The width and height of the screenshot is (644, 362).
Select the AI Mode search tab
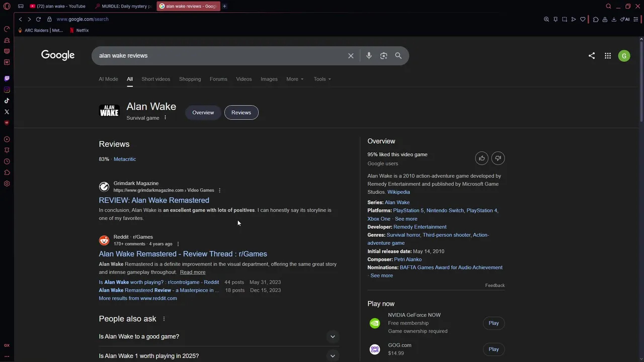(x=108, y=79)
